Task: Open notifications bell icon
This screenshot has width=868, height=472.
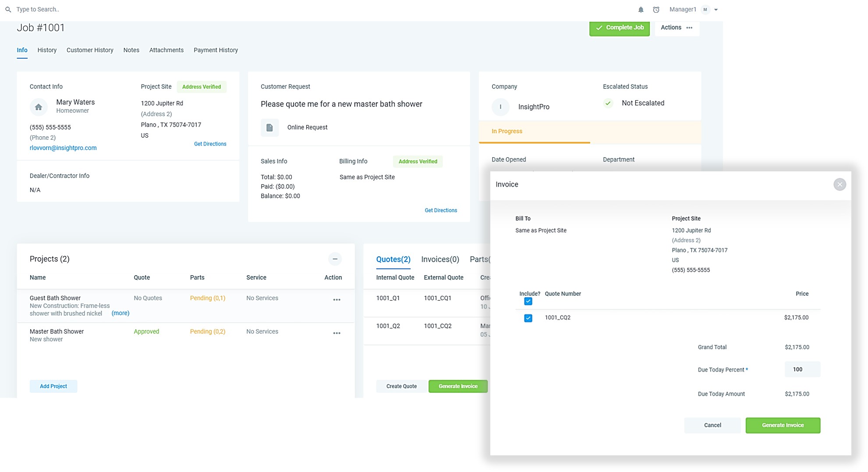Action: coord(641,10)
